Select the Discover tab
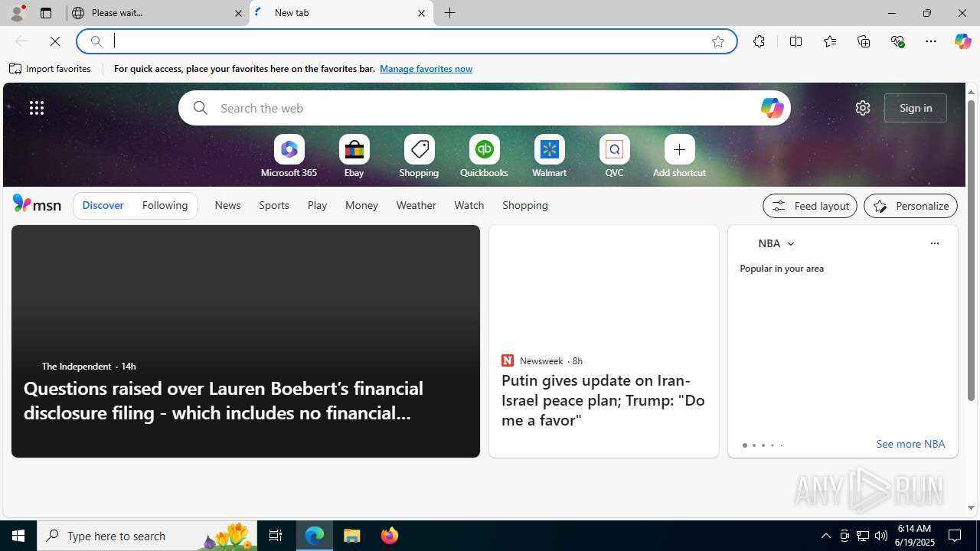The image size is (980, 551). point(103,205)
